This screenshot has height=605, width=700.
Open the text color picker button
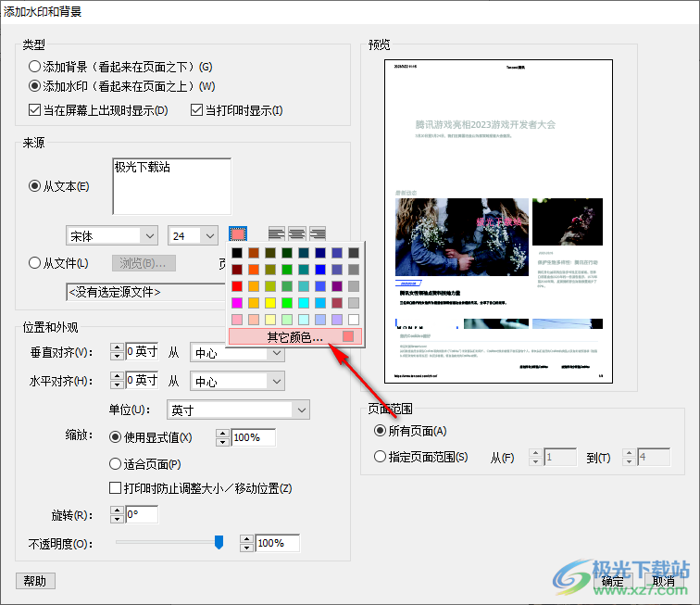238,234
